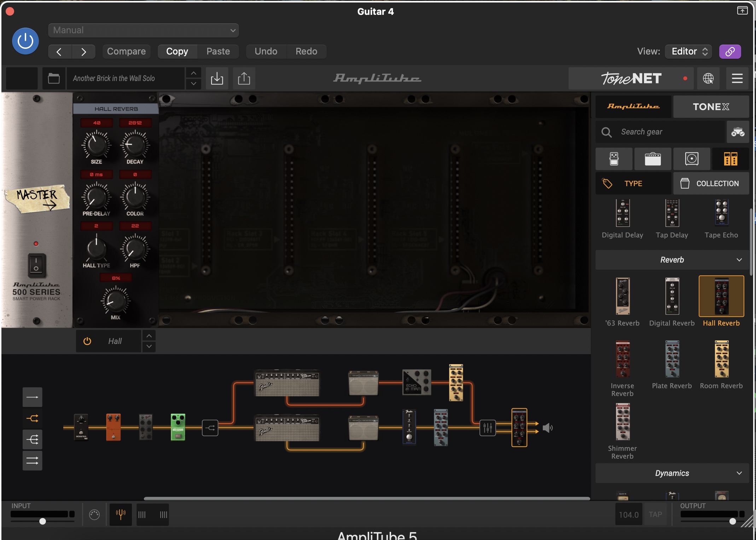Open the View Editor dropdown
Viewport: 756px width, 540px height.
(x=689, y=52)
